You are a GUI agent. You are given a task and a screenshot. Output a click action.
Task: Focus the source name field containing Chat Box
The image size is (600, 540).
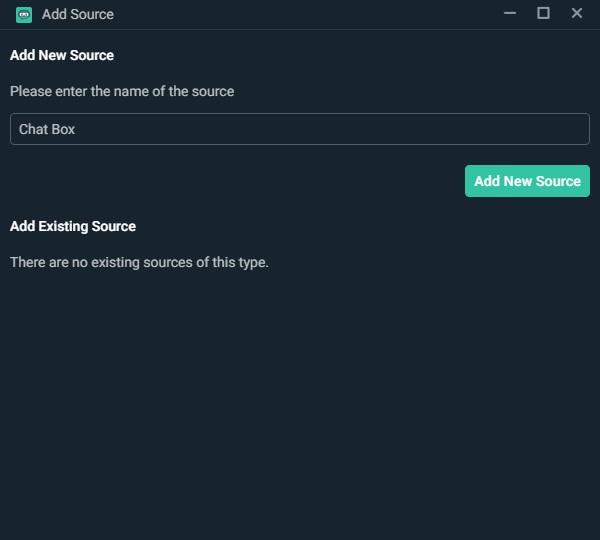pos(300,129)
